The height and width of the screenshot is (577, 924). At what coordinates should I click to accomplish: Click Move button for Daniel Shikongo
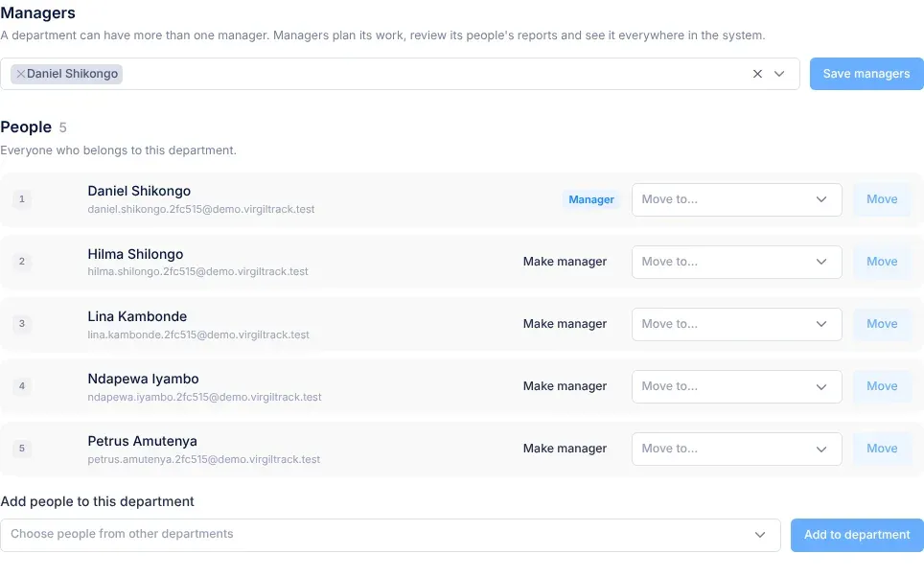pyautogui.click(x=882, y=199)
